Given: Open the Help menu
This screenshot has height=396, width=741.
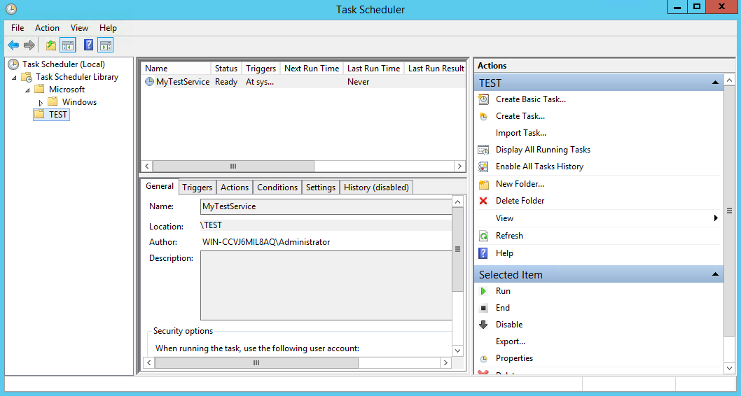Looking at the screenshot, I should (x=108, y=28).
